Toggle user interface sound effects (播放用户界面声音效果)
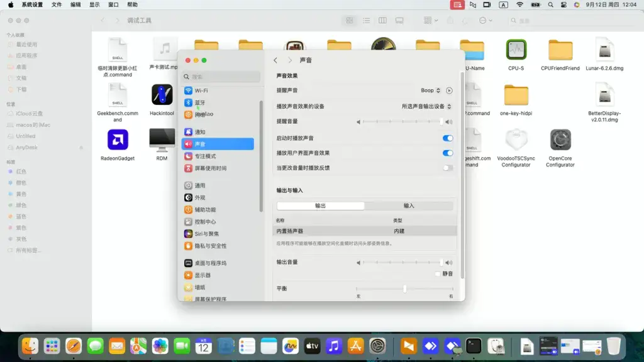This screenshot has height=362, width=644. tap(448, 153)
